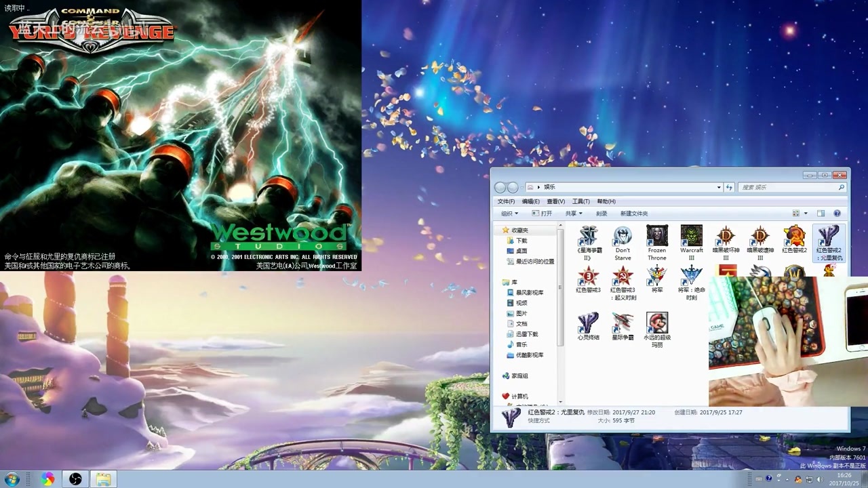Click 修改日期 2017/9/27 21:20 in details pane
The image size is (868, 488).
click(621, 412)
